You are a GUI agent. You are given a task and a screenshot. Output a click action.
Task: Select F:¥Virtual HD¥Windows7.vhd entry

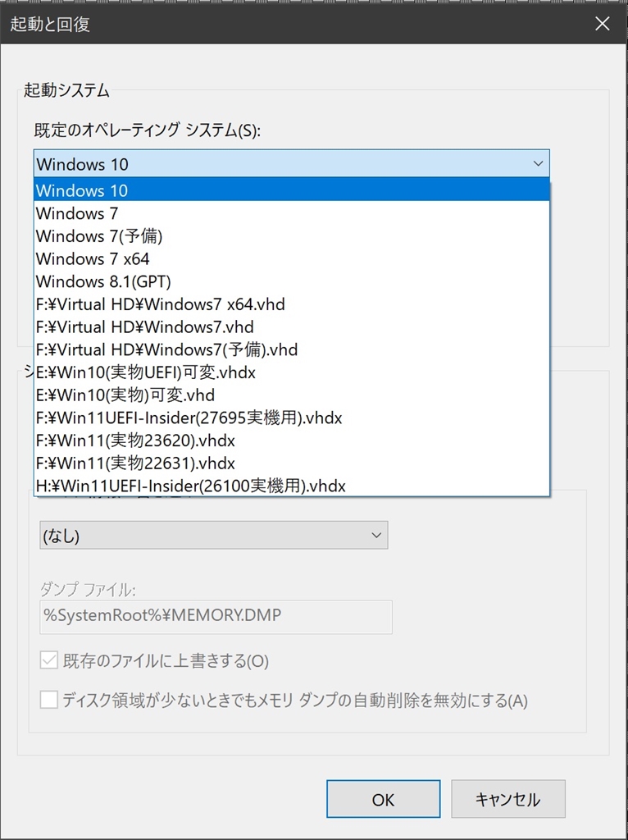tap(291, 326)
